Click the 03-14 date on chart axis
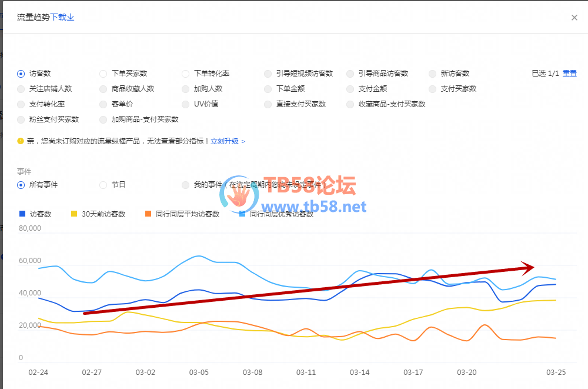 click(359, 373)
